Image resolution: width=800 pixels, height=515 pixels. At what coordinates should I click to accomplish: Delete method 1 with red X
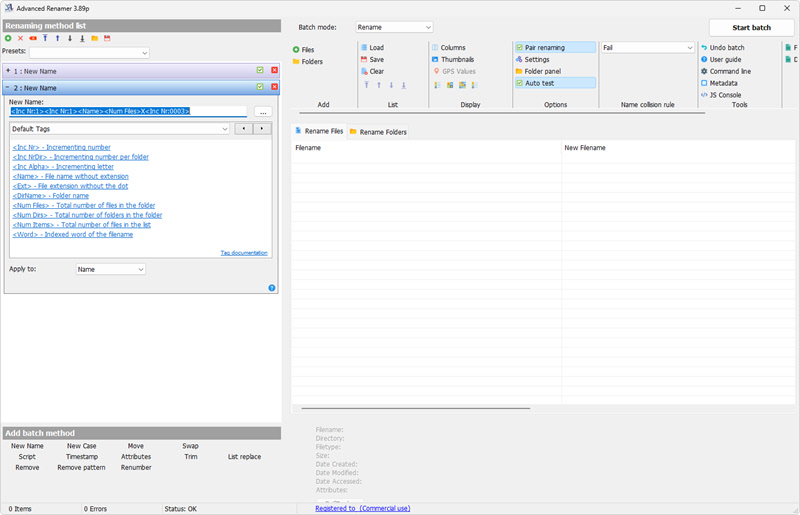pos(274,70)
